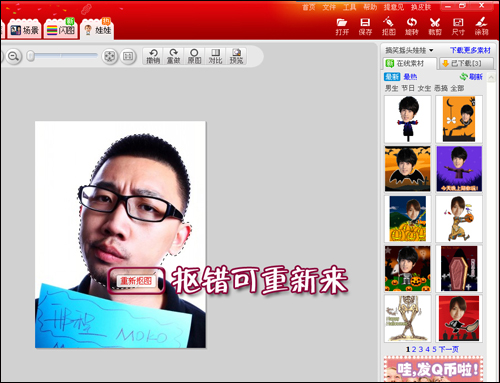Screen dimensions: 500x383
Task: Open the 帮助 menu
Action: [370, 7]
